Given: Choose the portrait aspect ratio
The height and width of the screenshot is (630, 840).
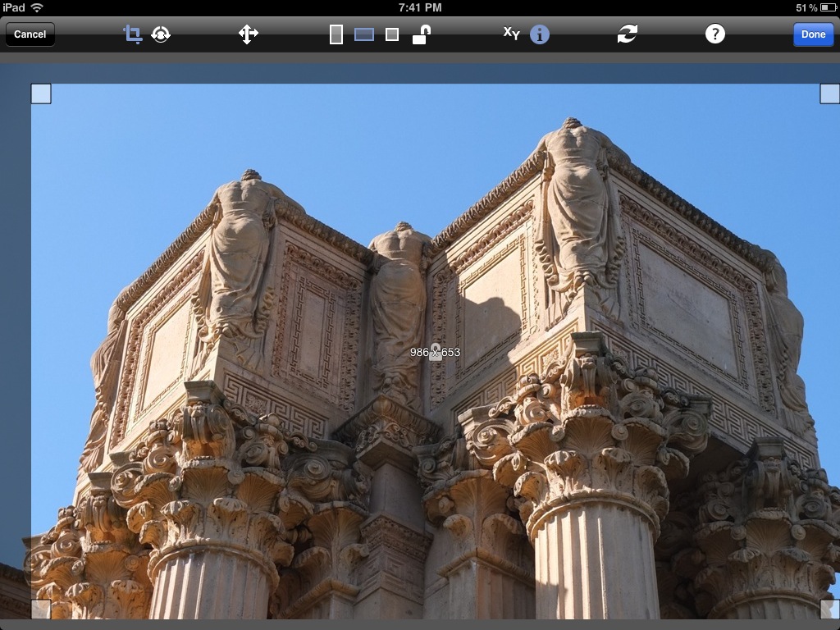Looking at the screenshot, I should pos(336,34).
